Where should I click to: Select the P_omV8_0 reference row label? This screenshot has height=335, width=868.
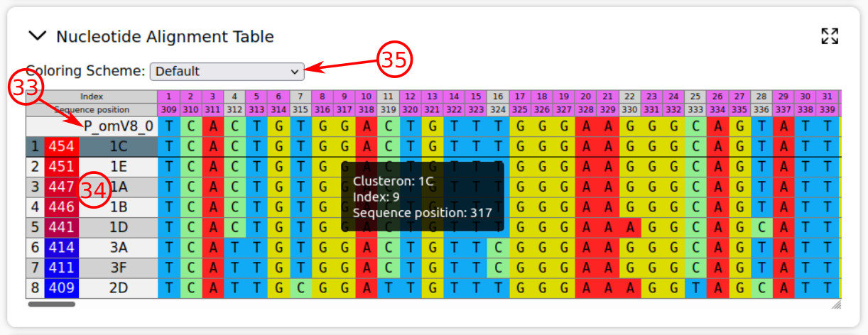click(118, 126)
